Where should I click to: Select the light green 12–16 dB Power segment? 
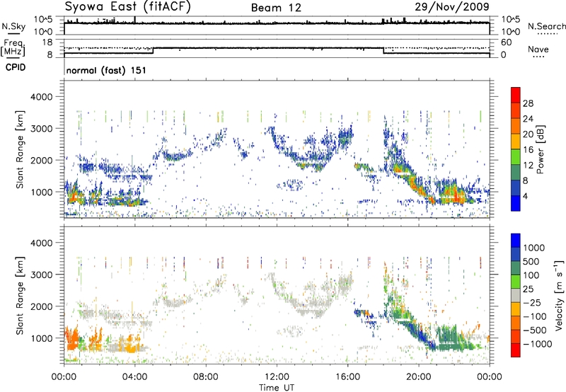[x=516, y=157]
